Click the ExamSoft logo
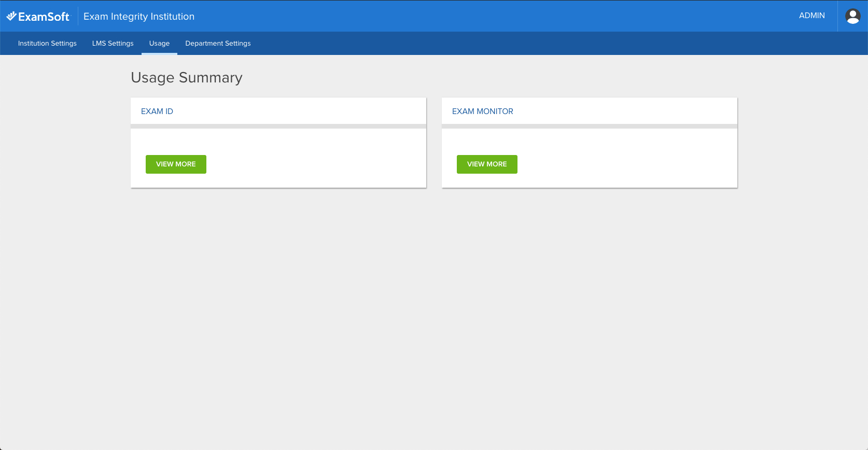Viewport: 868px width, 450px height. pos(38,17)
